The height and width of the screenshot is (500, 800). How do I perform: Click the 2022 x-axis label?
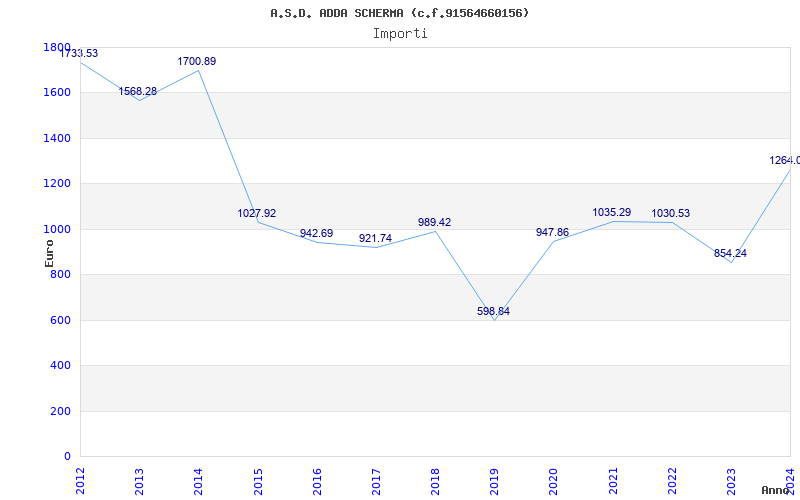coord(672,481)
